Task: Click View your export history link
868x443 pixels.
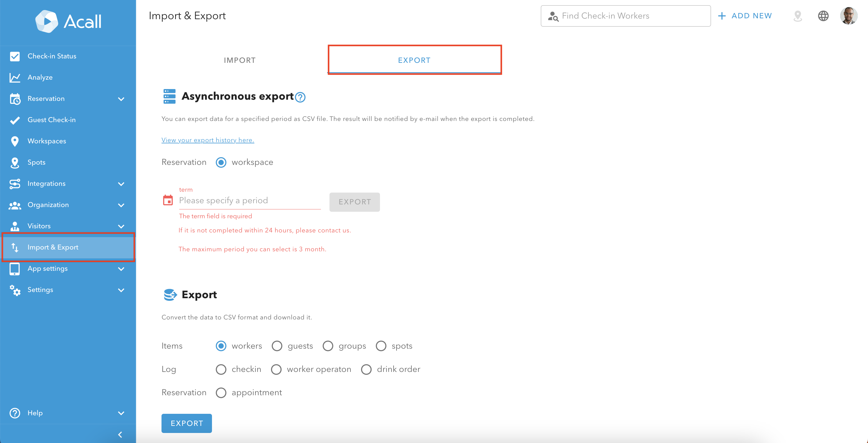Action: (x=208, y=140)
